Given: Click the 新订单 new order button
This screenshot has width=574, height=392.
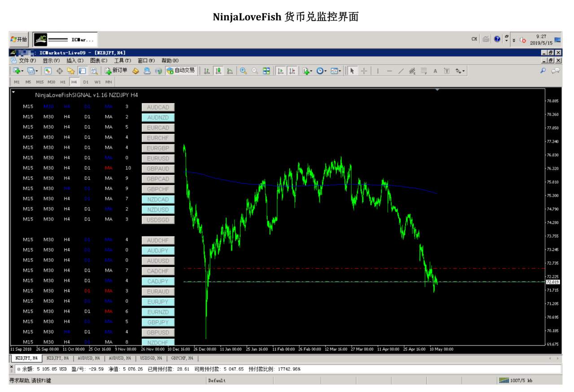Looking at the screenshot, I should click(116, 70).
